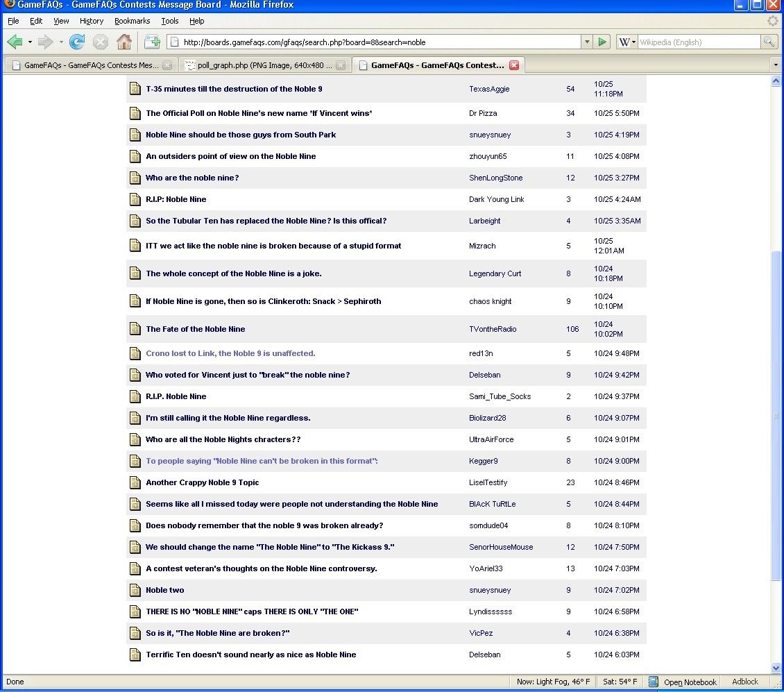Click author name 'TVontheRadio'
This screenshot has height=692, width=784.
tap(493, 329)
